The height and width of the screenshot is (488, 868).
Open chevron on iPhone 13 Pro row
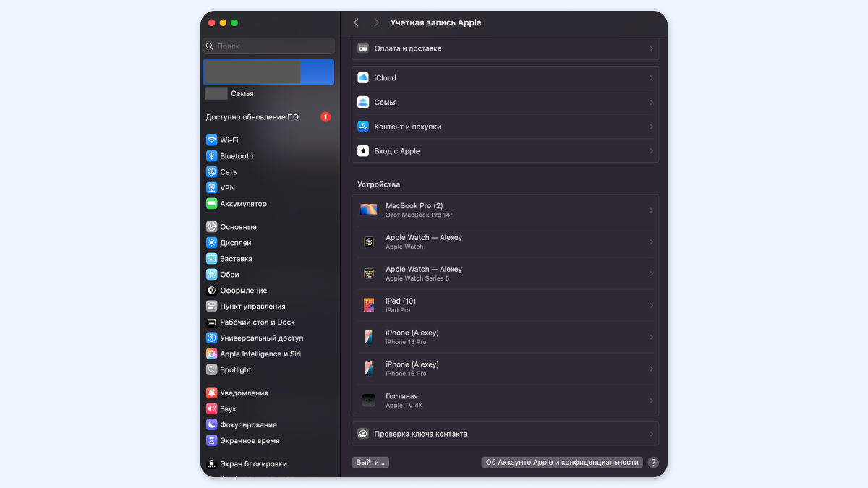click(651, 337)
